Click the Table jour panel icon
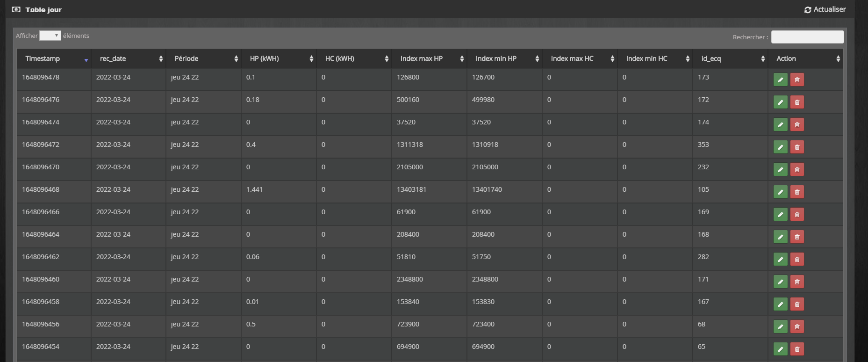Viewport: 868px width, 362px height. (16, 9)
